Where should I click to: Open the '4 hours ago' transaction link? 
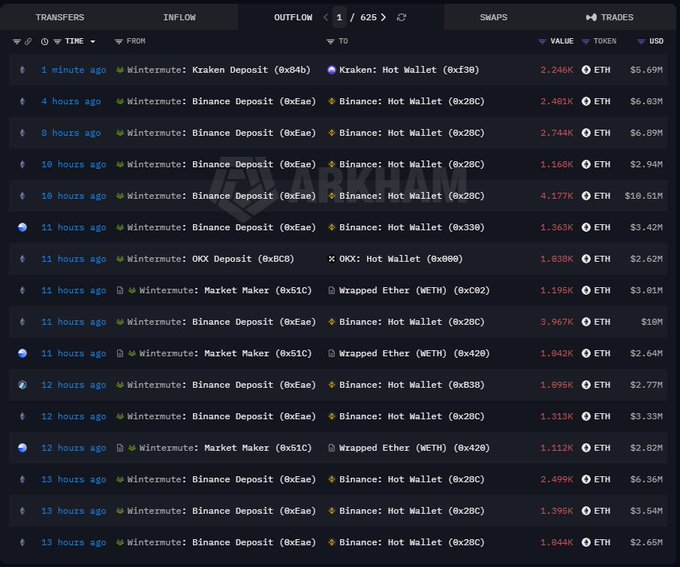tap(71, 102)
